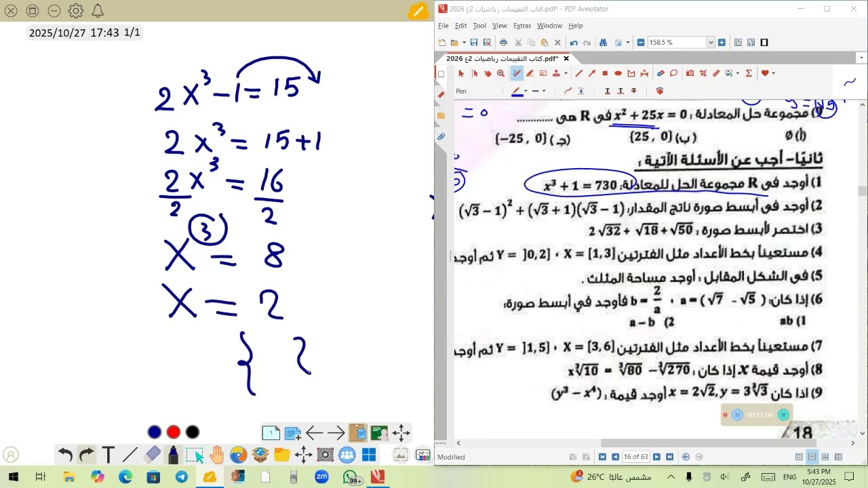Select the Arrow drawing tool
Image resolution: width=868 pixels, height=488 pixels.
coord(592,73)
